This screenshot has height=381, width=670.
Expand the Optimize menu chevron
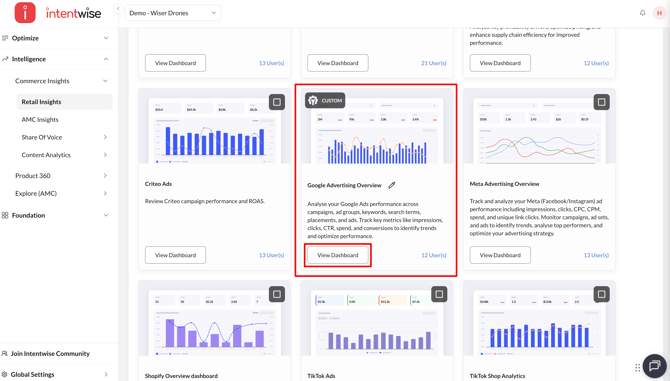click(x=106, y=38)
